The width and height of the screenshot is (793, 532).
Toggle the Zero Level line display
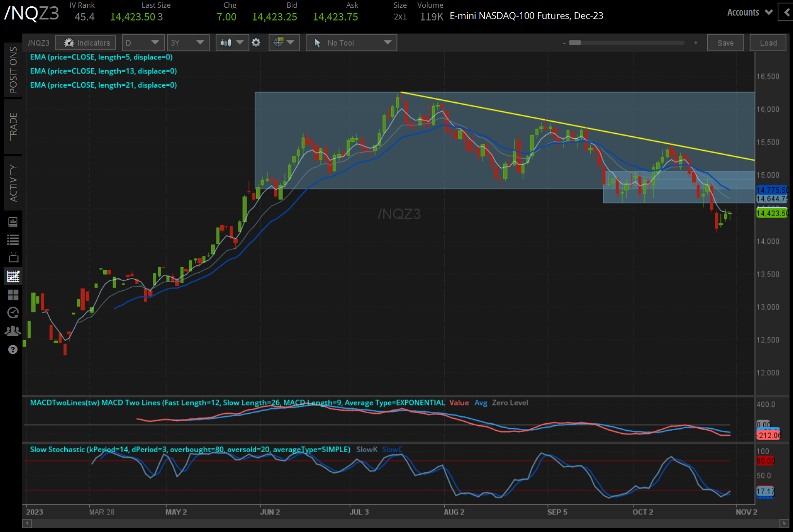tap(510, 403)
